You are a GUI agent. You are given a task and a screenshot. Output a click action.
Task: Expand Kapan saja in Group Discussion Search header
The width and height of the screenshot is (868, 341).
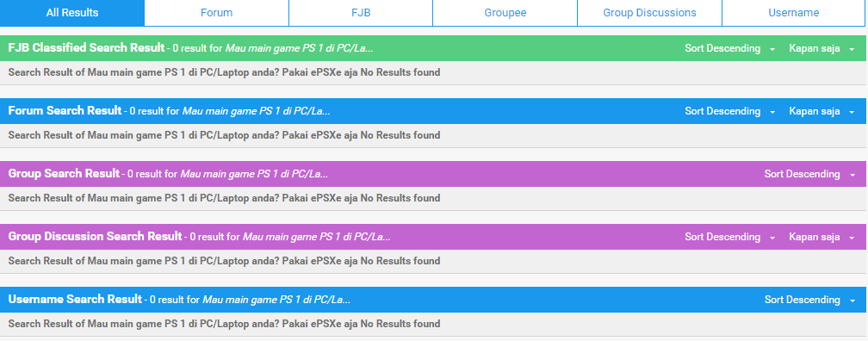pyautogui.click(x=822, y=237)
